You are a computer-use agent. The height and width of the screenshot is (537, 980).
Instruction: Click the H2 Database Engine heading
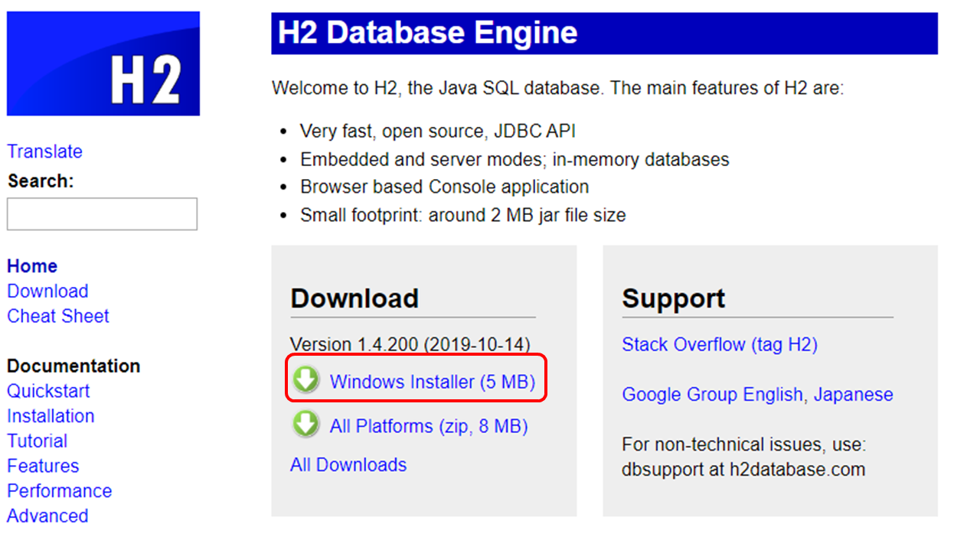[x=427, y=33]
